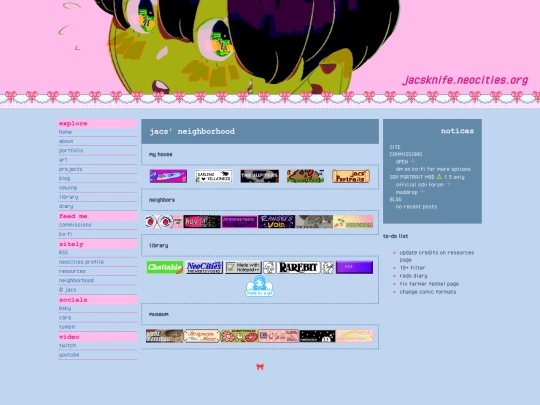This screenshot has width=540, height=405.
Task: Navigate to projects
Action: click(70, 169)
